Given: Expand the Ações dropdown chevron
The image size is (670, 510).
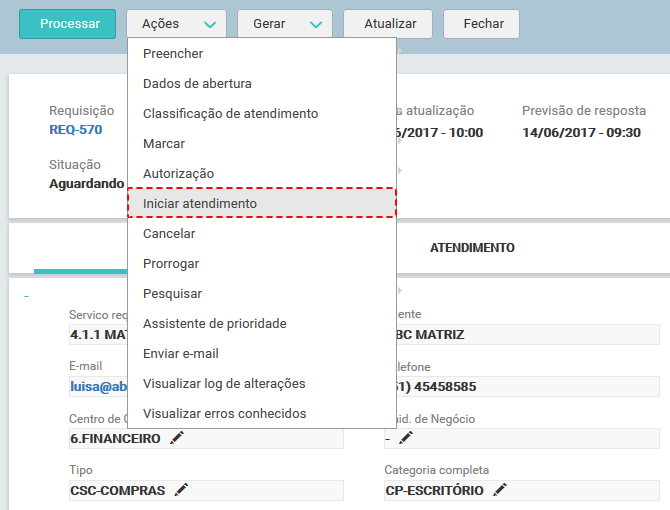Looking at the screenshot, I should click(x=210, y=24).
